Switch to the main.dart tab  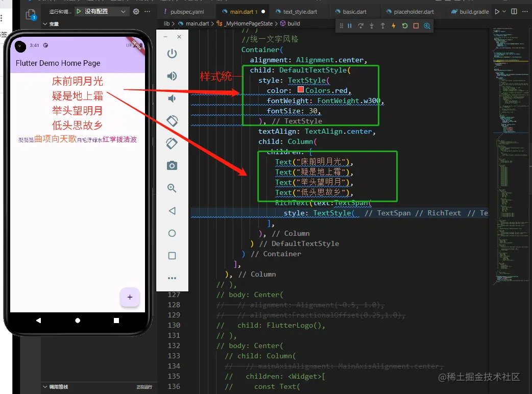click(x=243, y=12)
